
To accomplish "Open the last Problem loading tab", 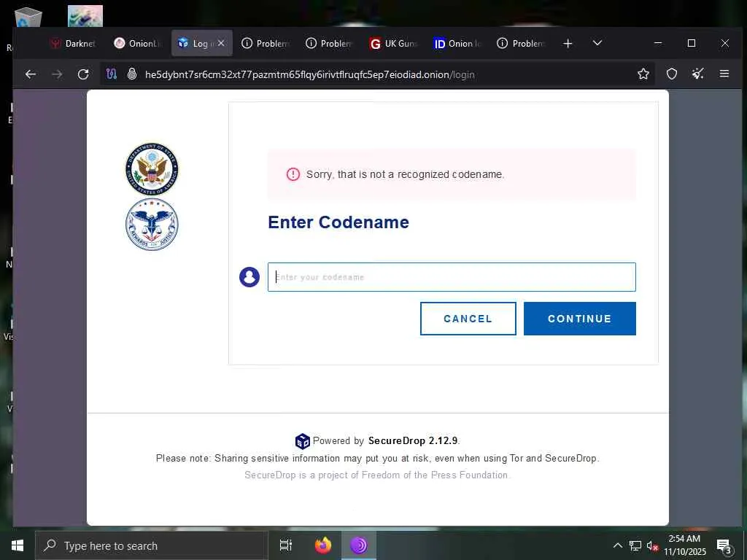I will pos(521,43).
